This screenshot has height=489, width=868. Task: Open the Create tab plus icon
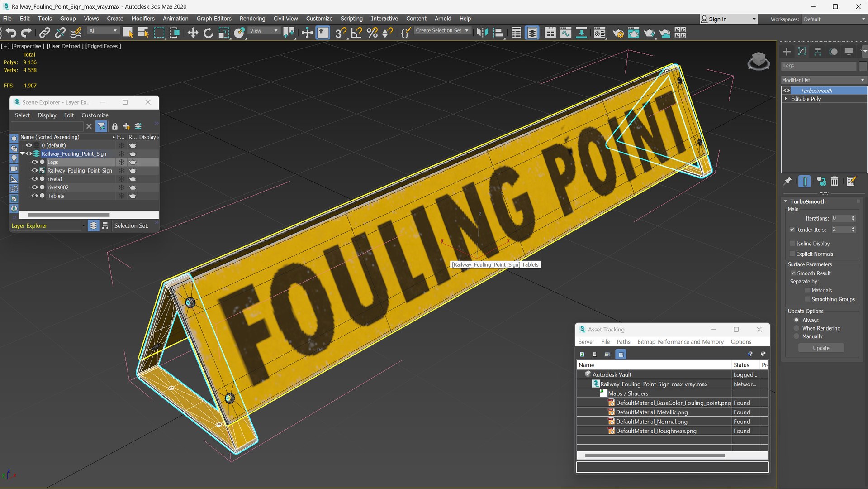coord(787,51)
